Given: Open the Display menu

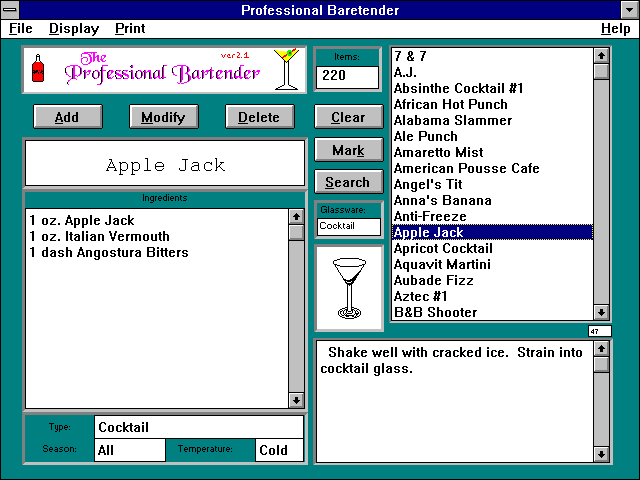Looking at the screenshot, I should click(x=74, y=29).
